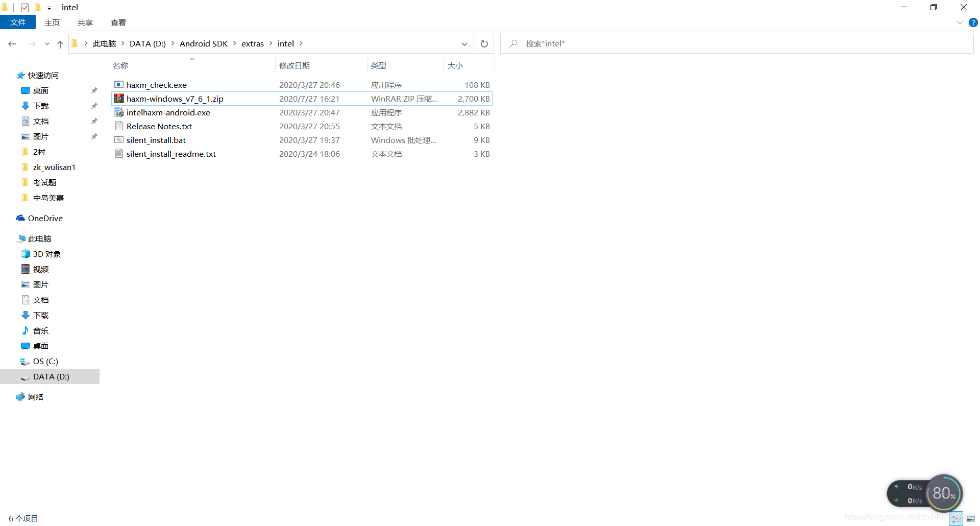Click in the 搜索"intel" search field
Viewport: 980px width, 526px height.
(x=737, y=44)
